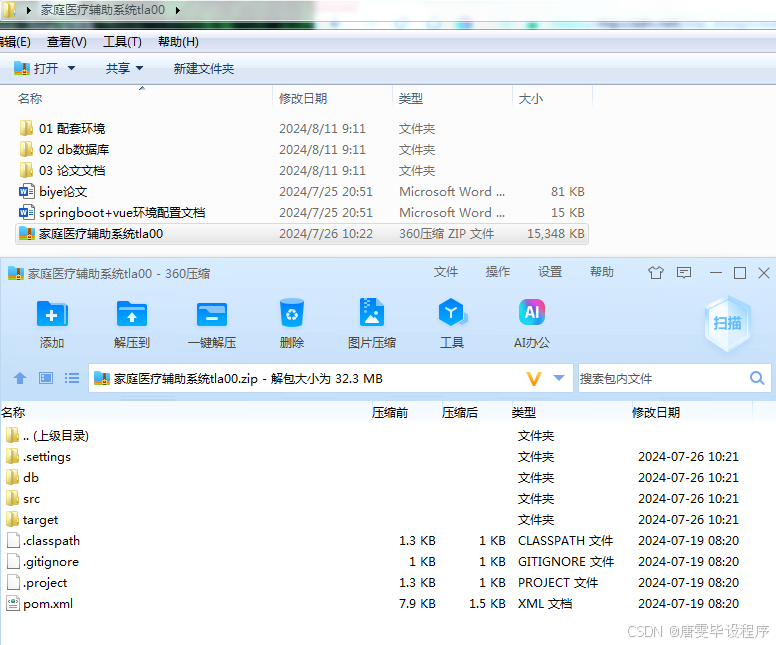776x645 pixels.
Task: Select the .settings folder icon
Action: pos(12,457)
